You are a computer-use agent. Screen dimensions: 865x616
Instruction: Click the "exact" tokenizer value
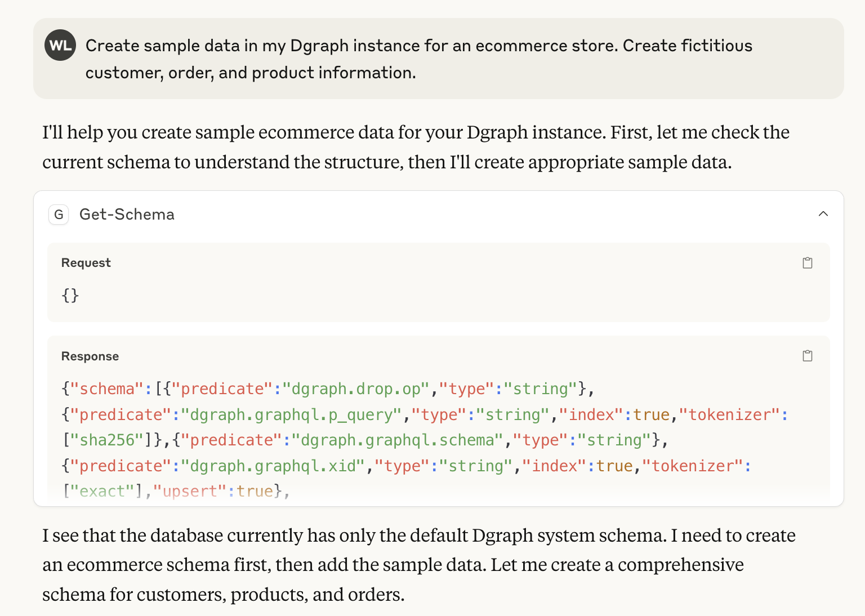(103, 492)
